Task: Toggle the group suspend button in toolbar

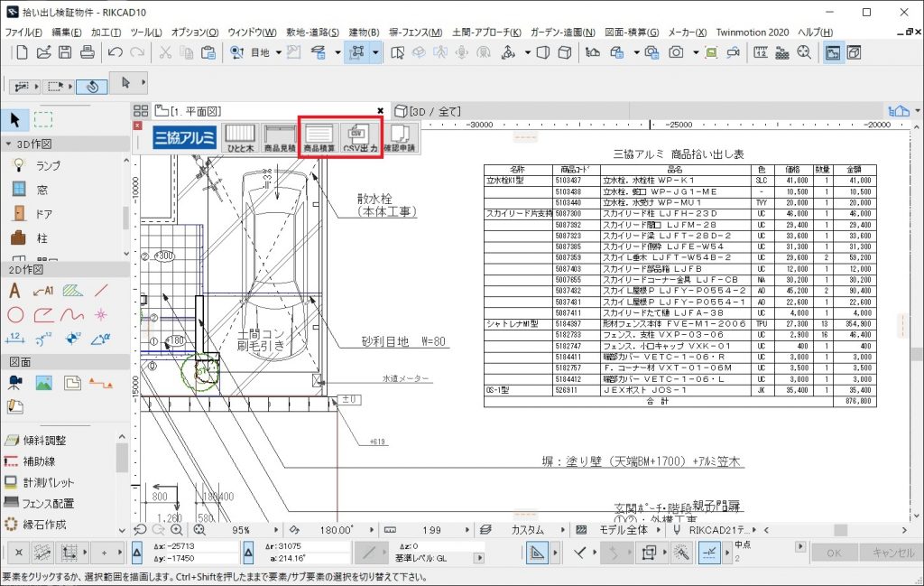Action: pos(356,52)
